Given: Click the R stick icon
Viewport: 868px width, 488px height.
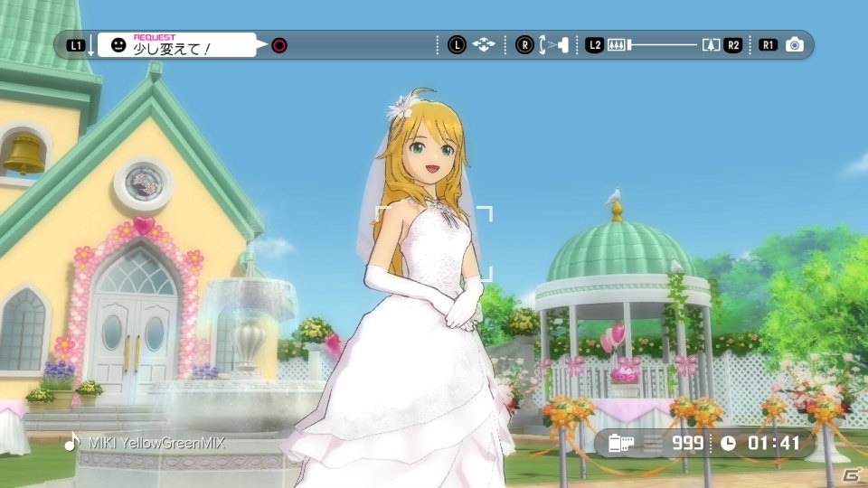Looking at the screenshot, I should [524, 45].
